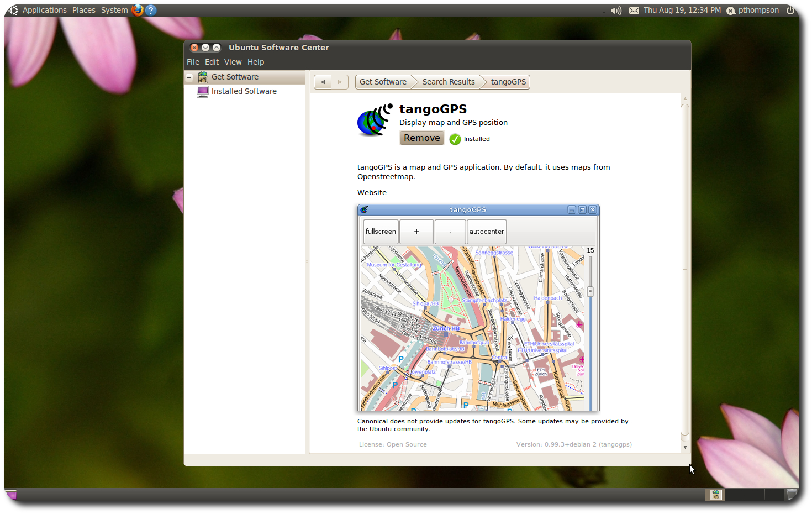Open the Applications menu
Viewport: 812px width, 514px height.
(x=44, y=10)
